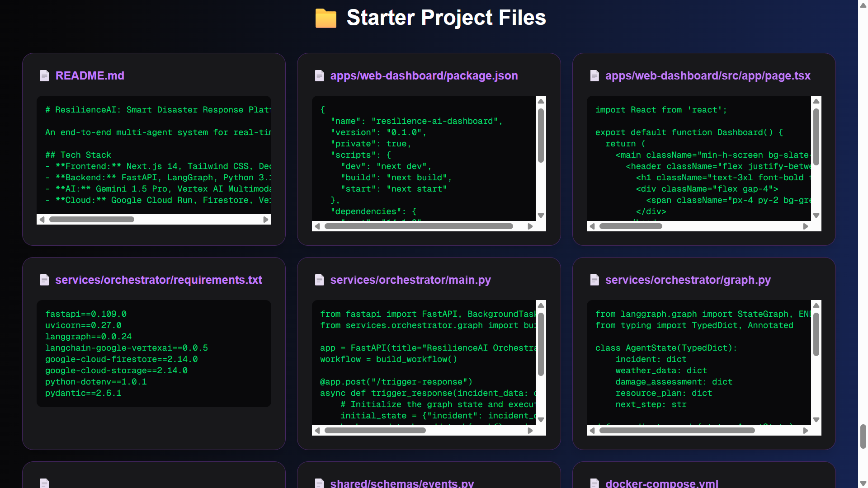Screen dimensions: 868x488
Task: Click the package.json vertical scrollbar thumb
Action: [x=541, y=136]
